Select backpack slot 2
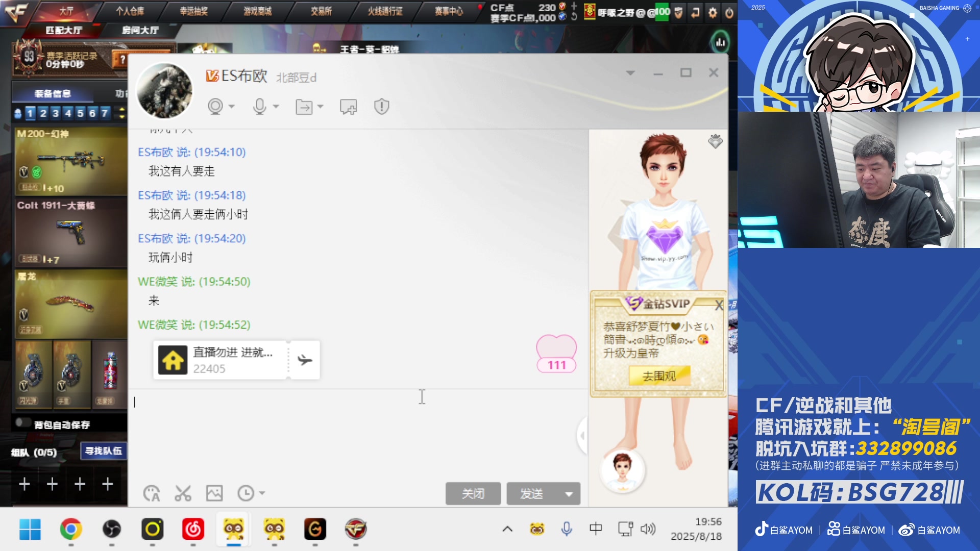The image size is (980, 551). point(43,113)
